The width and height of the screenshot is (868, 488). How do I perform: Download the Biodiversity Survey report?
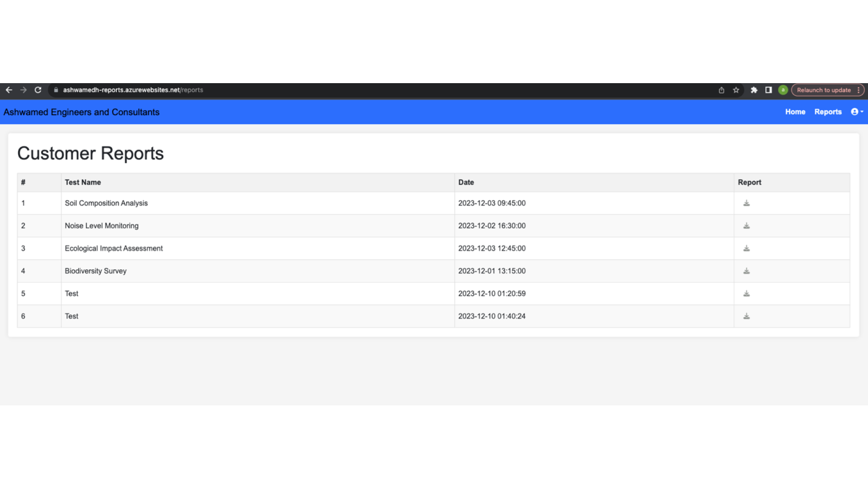pos(746,271)
